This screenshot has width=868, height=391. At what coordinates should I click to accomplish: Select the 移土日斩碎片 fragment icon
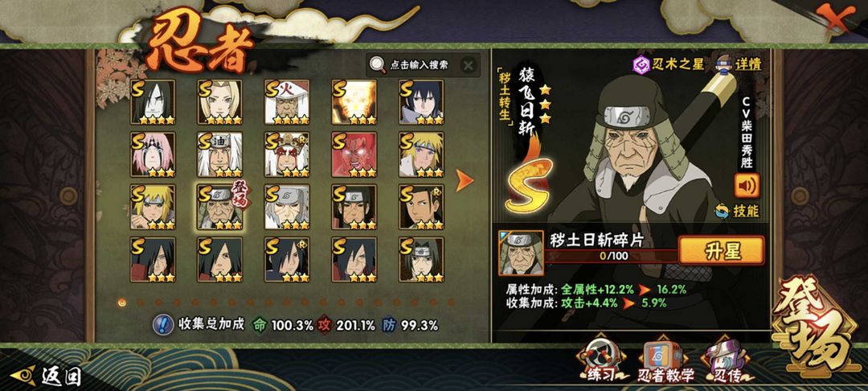click(520, 253)
